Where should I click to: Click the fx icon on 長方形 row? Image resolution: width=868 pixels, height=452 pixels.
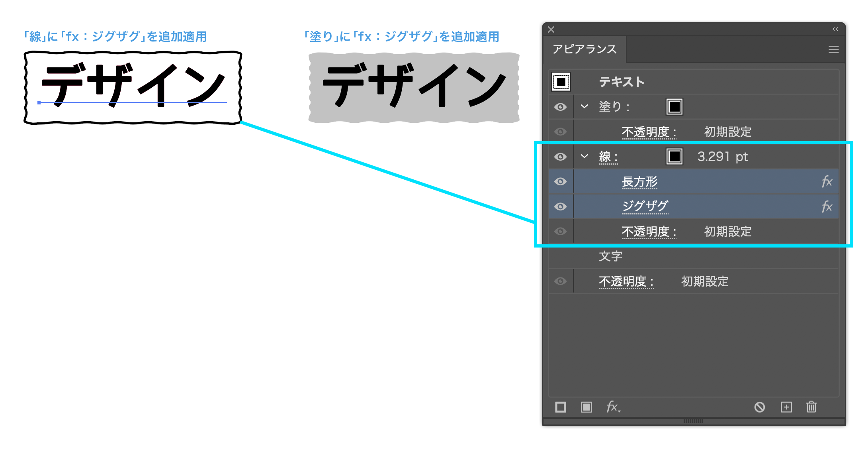coord(827,182)
